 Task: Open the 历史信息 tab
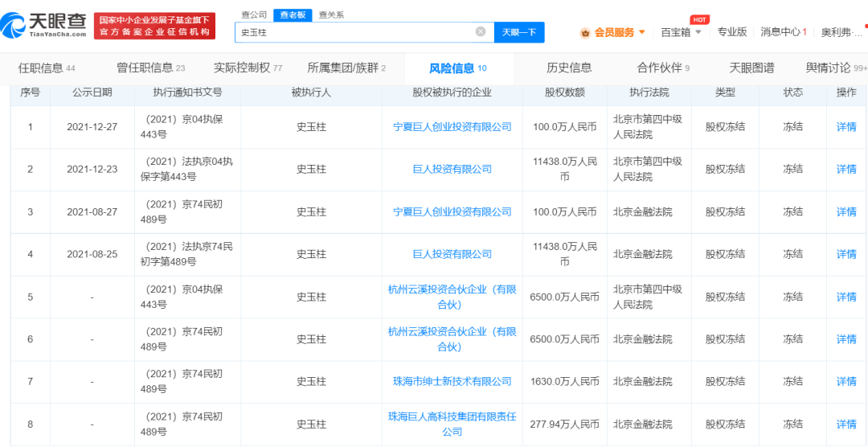(569, 68)
